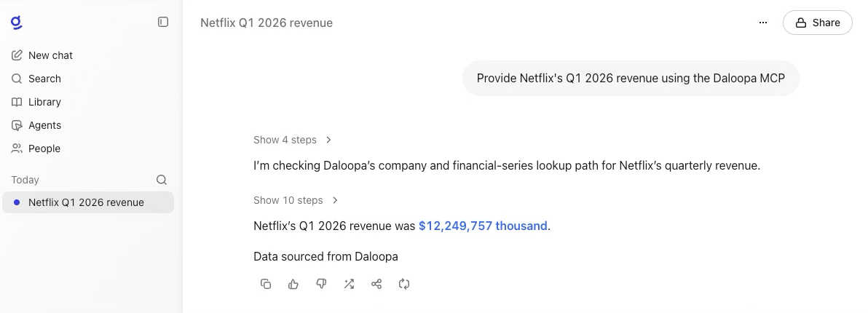The image size is (868, 313).
Task: Click the People icon in the sidebar
Action: (x=17, y=148)
